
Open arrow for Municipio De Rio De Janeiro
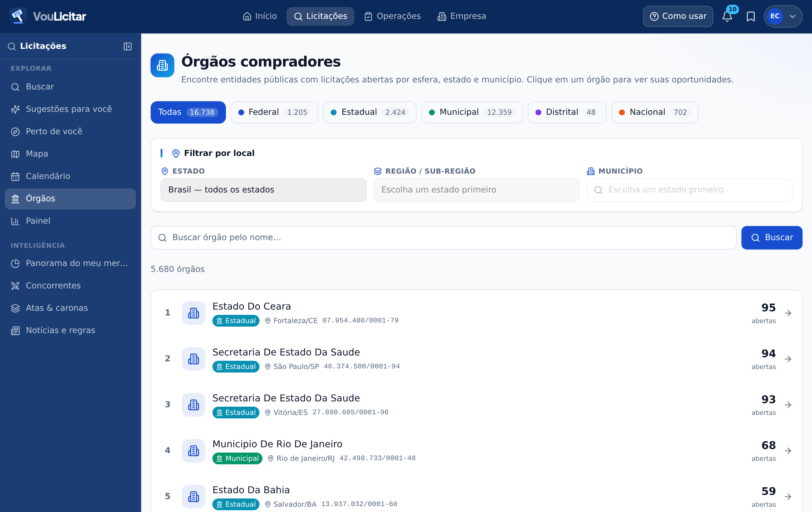[x=788, y=451]
